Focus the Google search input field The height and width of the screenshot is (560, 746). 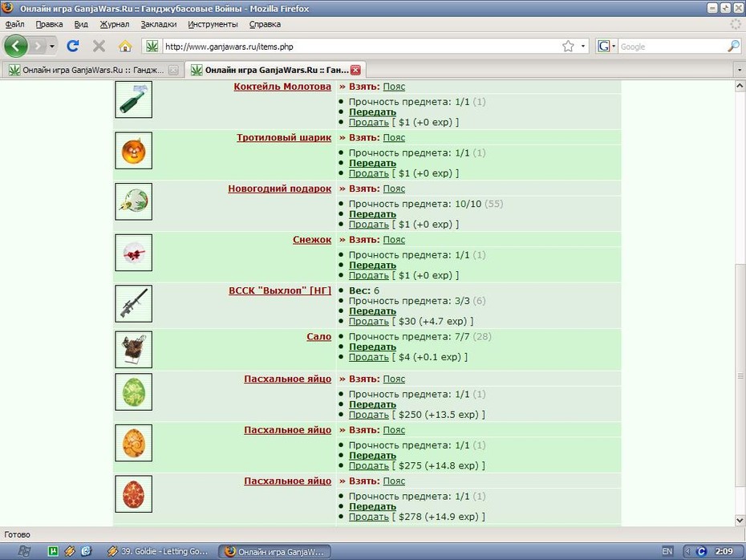pos(671,47)
